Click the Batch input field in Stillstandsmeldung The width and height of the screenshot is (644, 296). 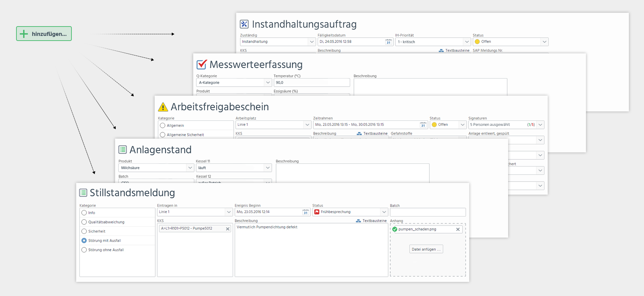428,212
